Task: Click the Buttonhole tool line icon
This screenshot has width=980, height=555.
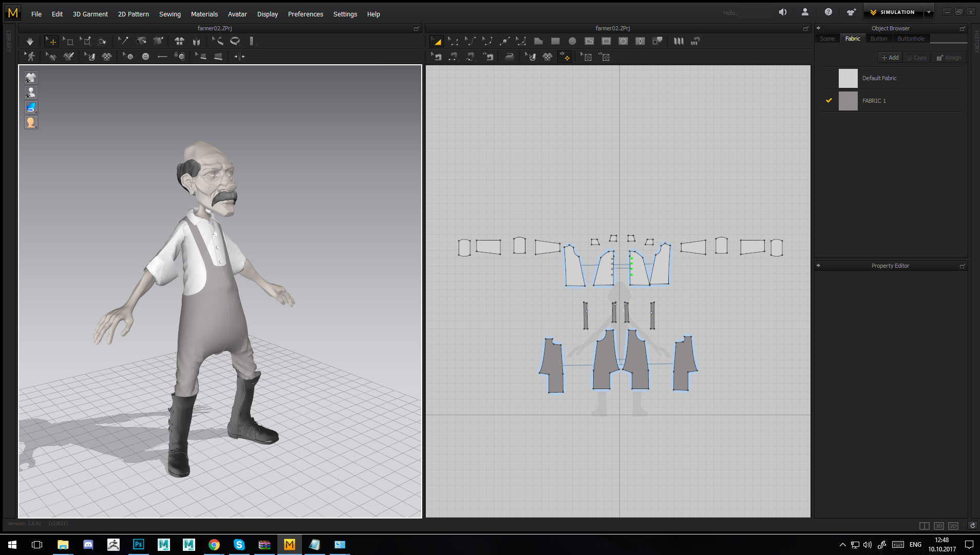Action: pyautogui.click(x=162, y=57)
